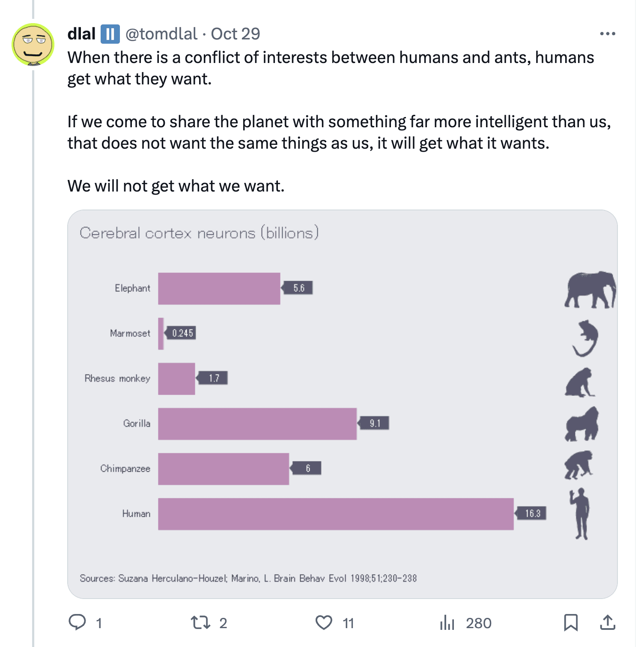Click the like count 11
This screenshot has height=647, width=644.
coord(349,623)
